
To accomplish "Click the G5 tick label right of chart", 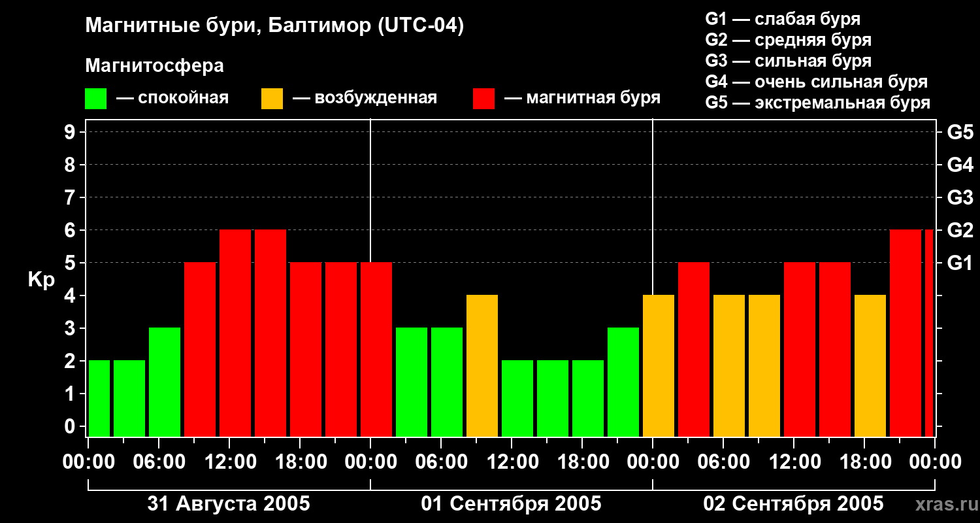I will 960,132.
